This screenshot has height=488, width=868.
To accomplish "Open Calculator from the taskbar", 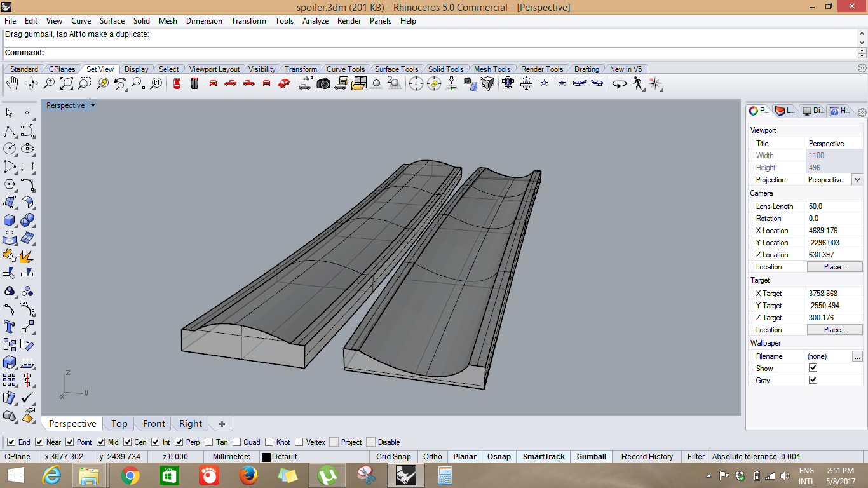I will tap(445, 475).
